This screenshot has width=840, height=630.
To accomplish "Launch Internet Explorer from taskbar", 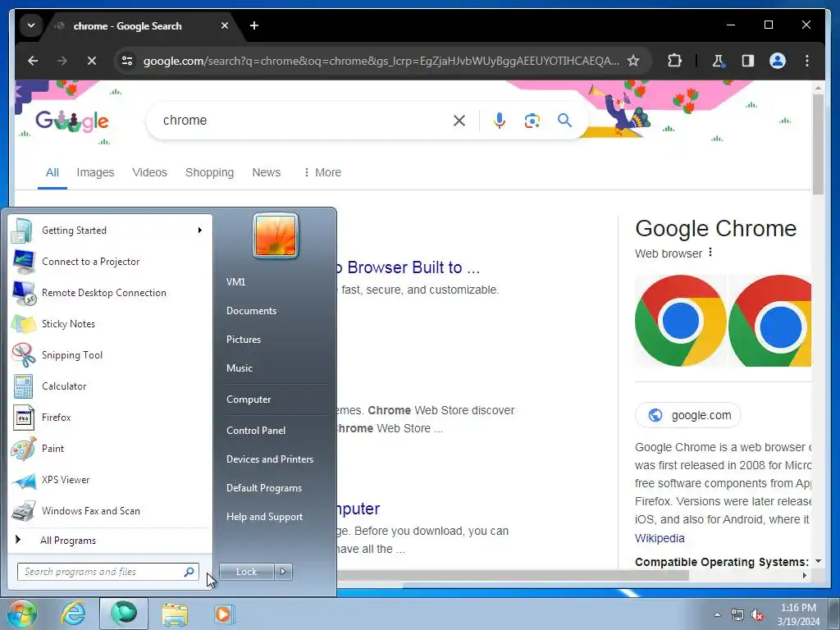I will tap(73, 614).
